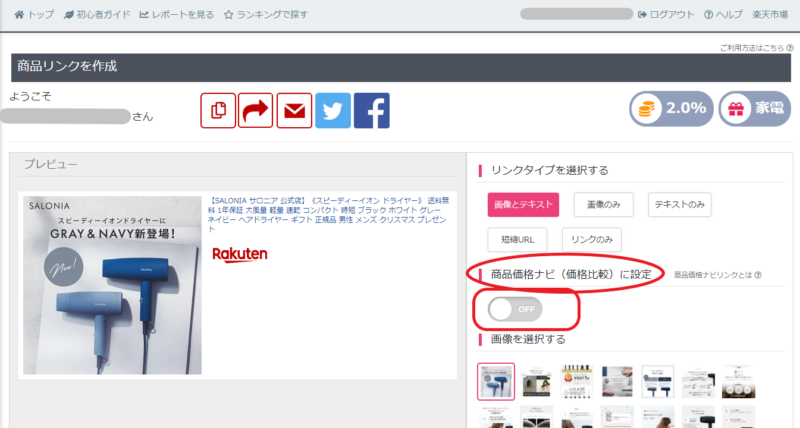The height and width of the screenshot is (428, 800).
Task: Share via the Facebook icon
Action: point(372,110)
